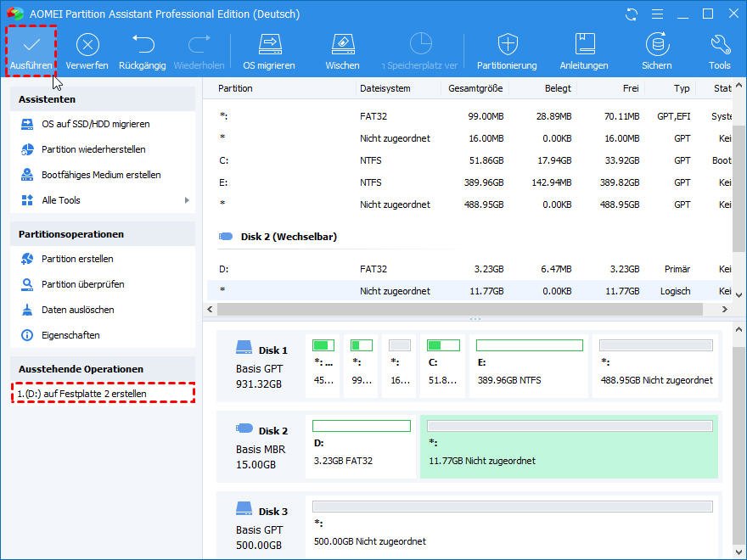Choose Partition erstellen operation
The height and width of the screenshot is (560, 747).
coord(77,259)
